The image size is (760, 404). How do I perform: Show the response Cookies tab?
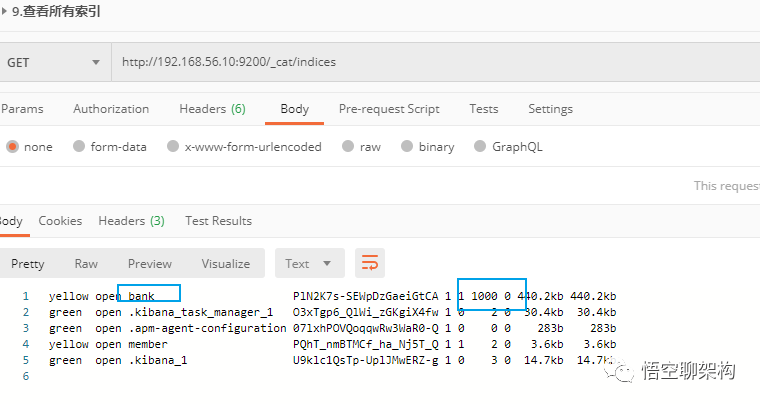[x=60, y=220]
